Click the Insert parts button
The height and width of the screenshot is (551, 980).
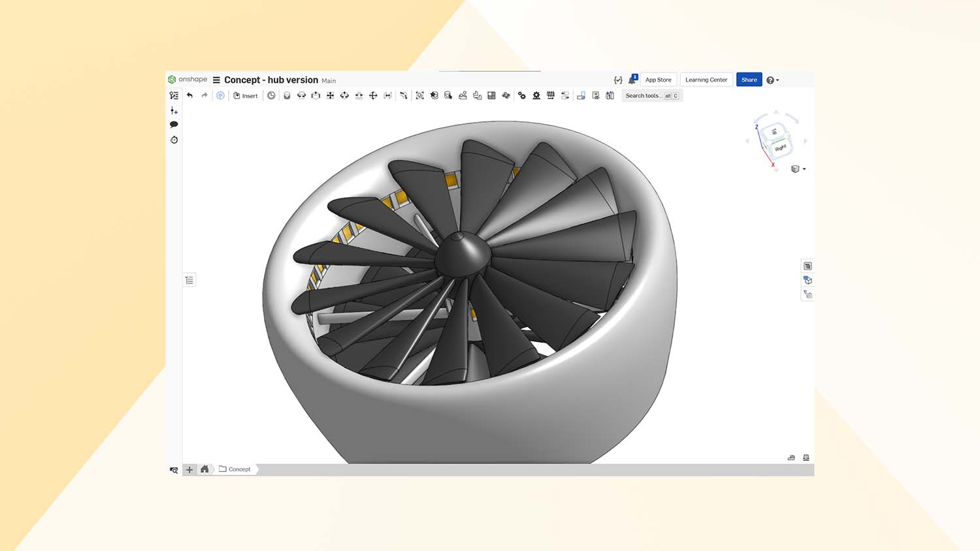[x=246, y=96]
